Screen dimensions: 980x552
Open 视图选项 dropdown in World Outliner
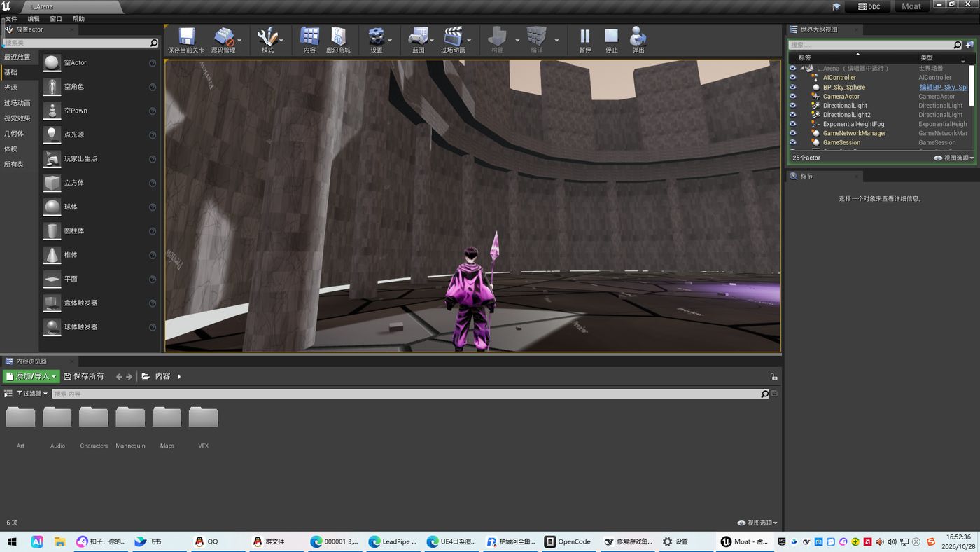954,158
